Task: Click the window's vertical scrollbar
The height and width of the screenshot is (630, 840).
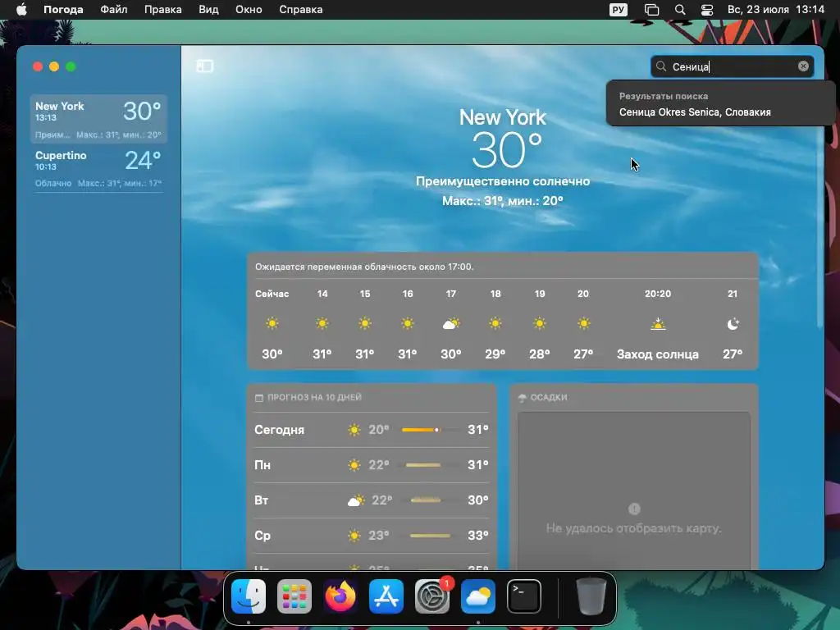Action: pos(820,231)
